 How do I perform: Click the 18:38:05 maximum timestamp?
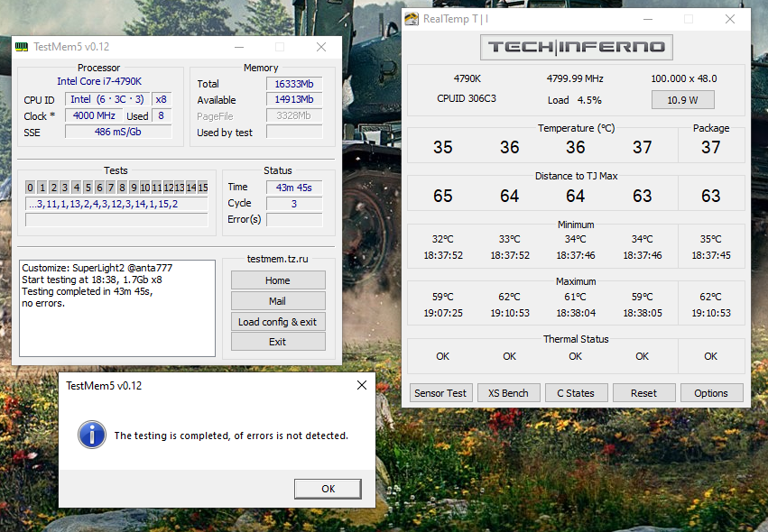tap(643, 313)
